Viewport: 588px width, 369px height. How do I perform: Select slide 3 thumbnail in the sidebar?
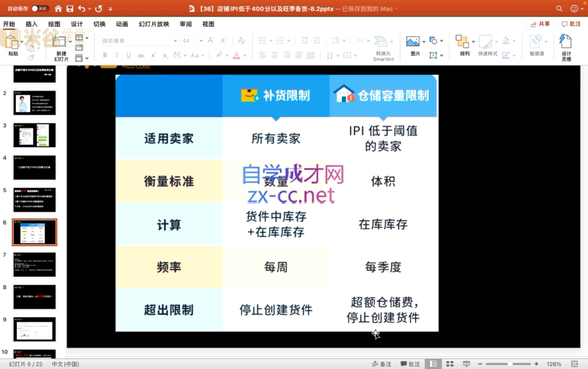34,135
